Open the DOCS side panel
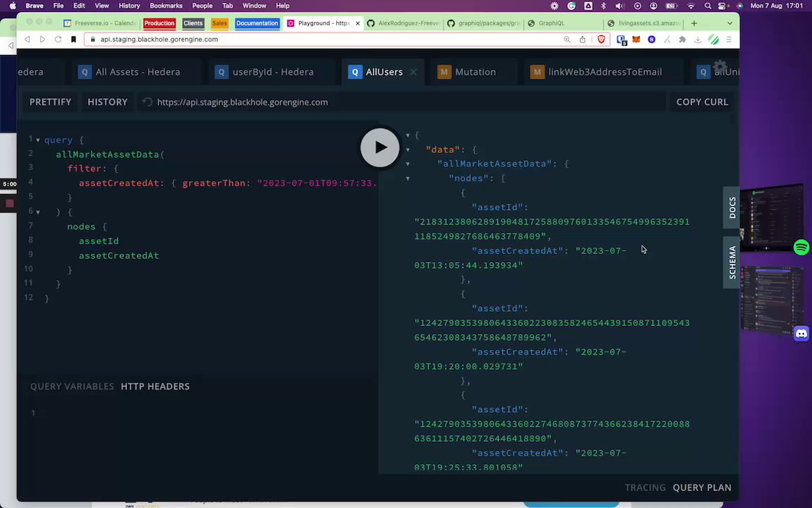 732,207
